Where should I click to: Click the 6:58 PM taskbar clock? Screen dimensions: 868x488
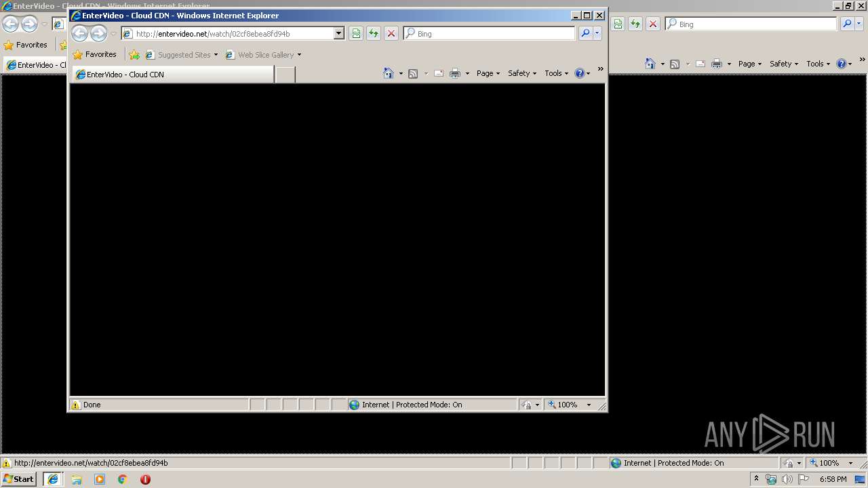(x=833, y=479)
